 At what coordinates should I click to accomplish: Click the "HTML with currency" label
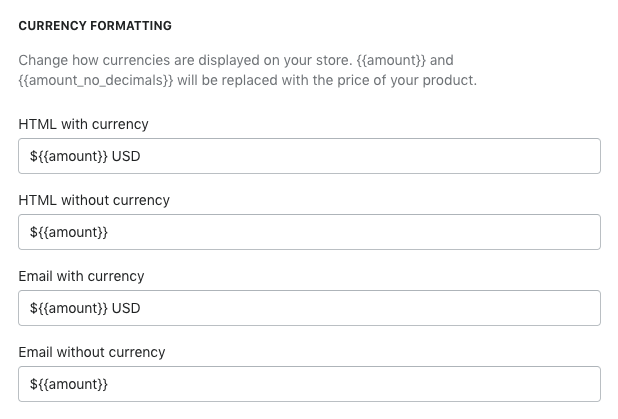84,124
